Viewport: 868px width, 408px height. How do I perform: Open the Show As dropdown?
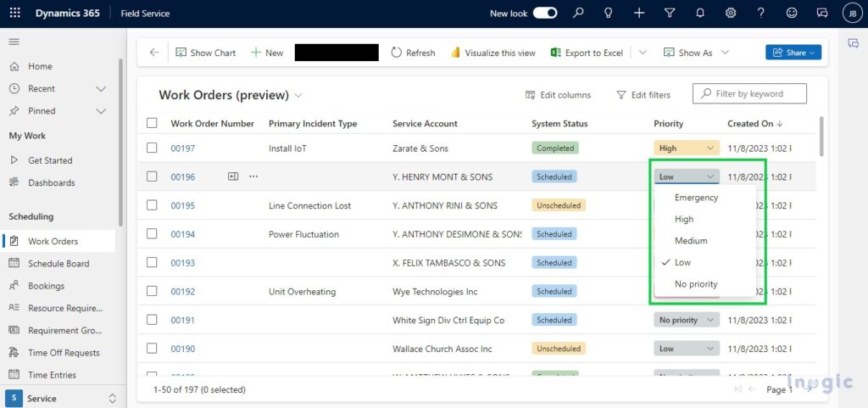[696, 53]
